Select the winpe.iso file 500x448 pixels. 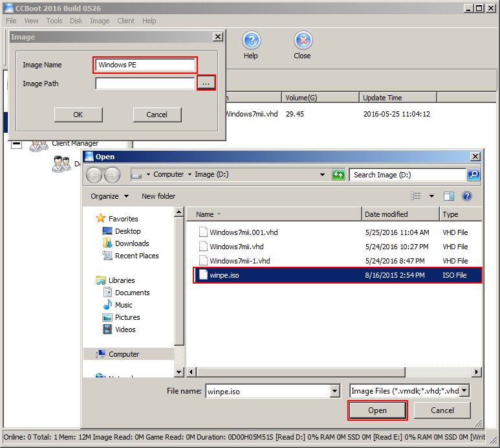point(338,275)
